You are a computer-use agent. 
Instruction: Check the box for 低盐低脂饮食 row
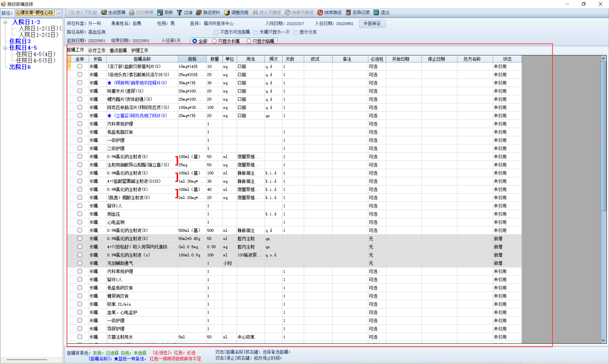coord(79,132)
